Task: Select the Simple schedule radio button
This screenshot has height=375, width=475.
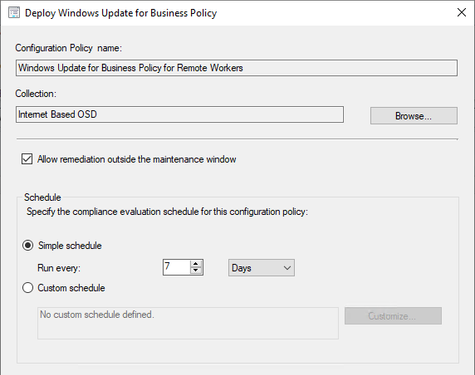Action: [x=28, y=246]
